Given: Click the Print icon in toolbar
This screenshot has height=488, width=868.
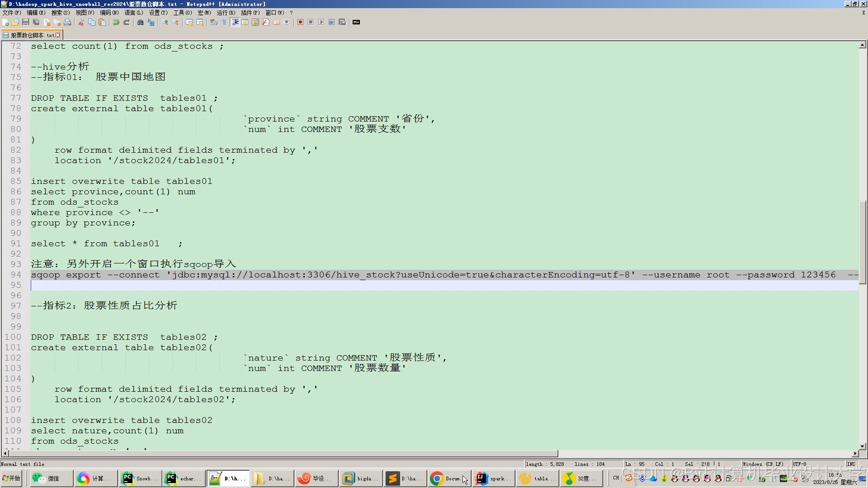Looking at the screenshot, I should click(x=67, y=22).
